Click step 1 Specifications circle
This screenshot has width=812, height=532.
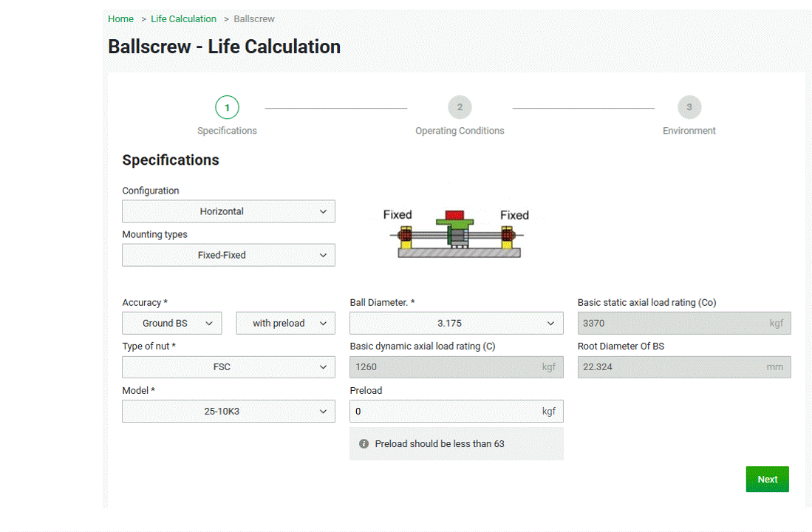pyautogui.click(x=227, y=106)
